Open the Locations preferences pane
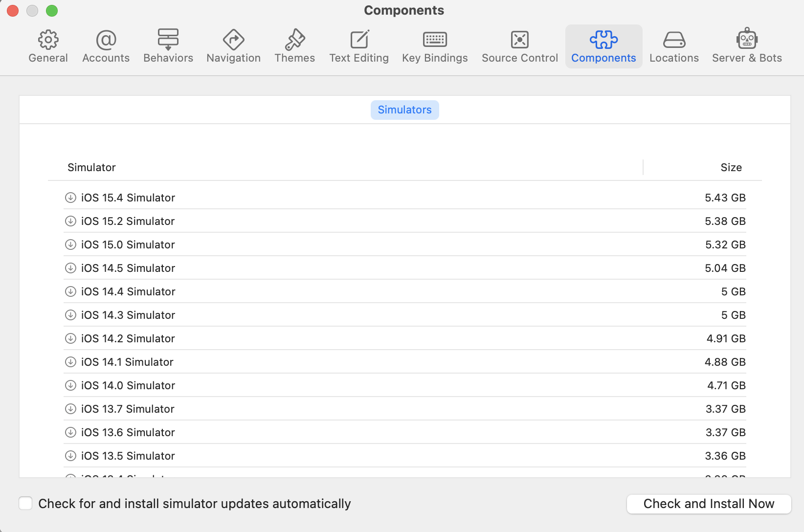The image size is (804, 532). point(674,47)
